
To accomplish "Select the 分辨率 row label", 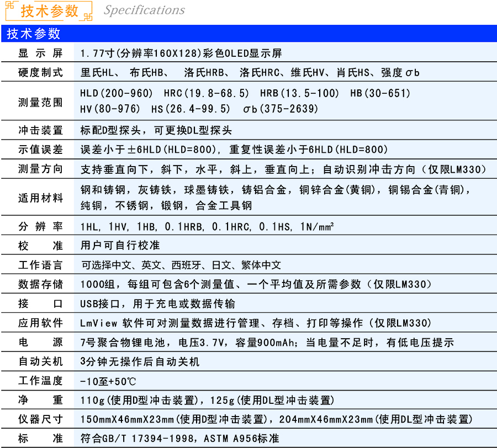I will 40,227.
